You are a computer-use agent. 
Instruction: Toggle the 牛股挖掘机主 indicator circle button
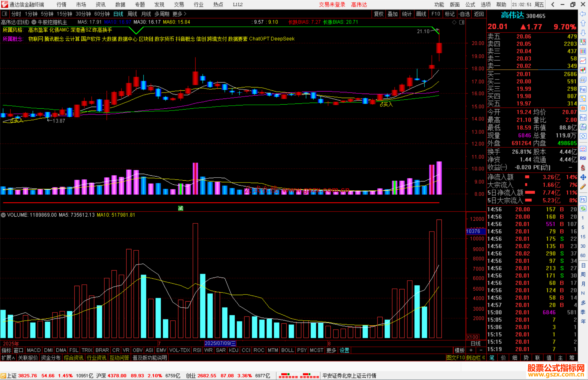[34, 22]
